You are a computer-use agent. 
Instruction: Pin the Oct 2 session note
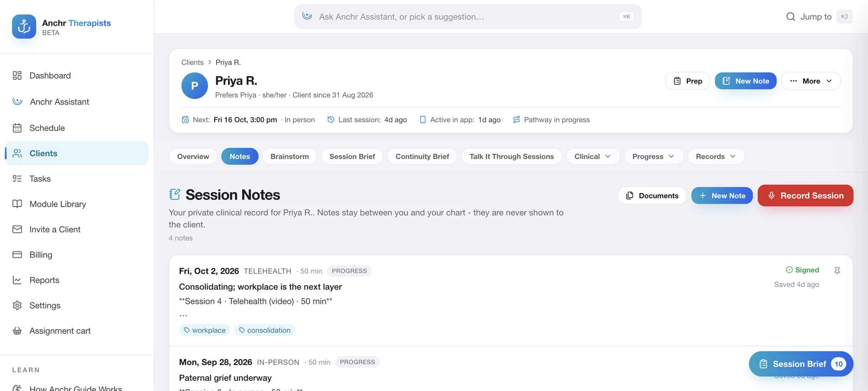click(x=837, y=271)
